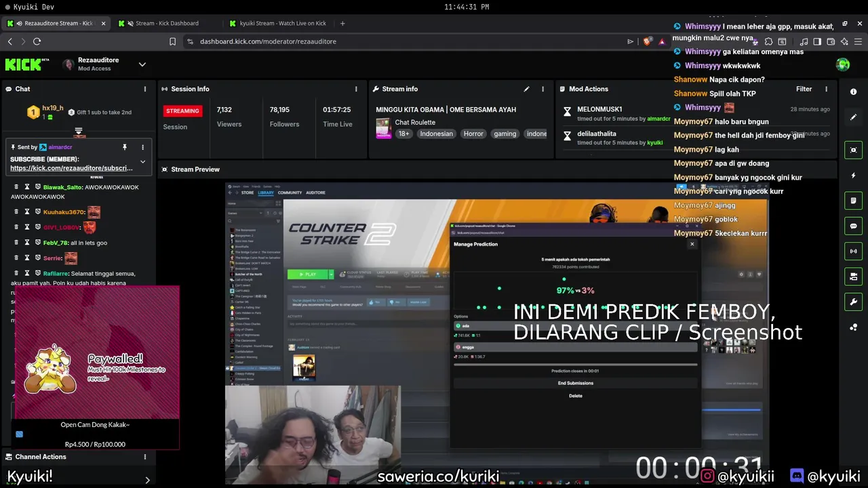Image resolution: width=868 pixels, height=488 pixels.
Task: Click the user avatar at top right
Action: point(843,64)
